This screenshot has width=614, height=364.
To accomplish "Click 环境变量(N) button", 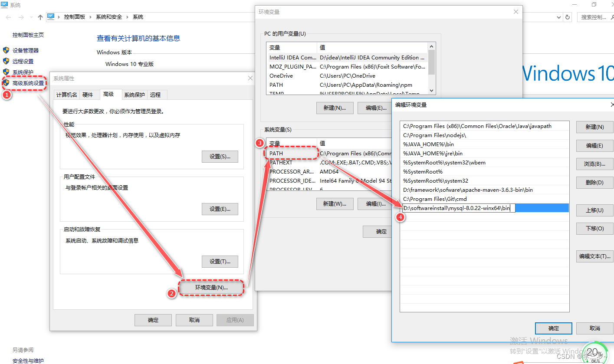I will pyautogui.click(x=211, y=287).
